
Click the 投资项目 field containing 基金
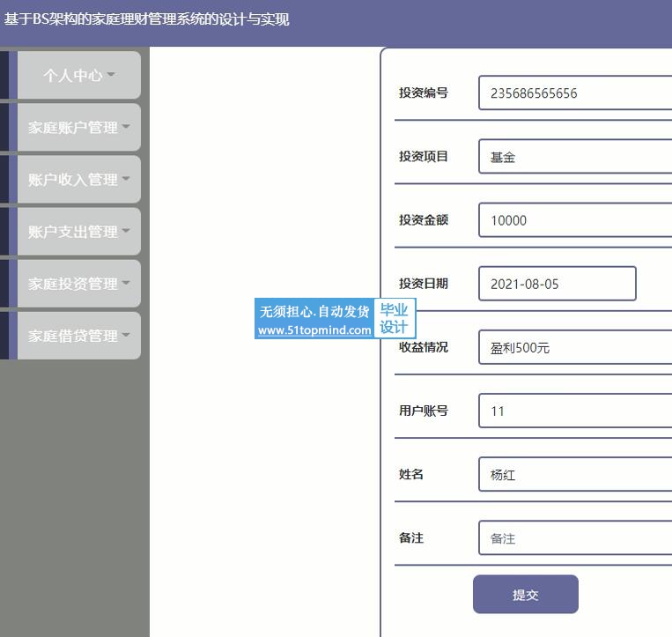[575, 157]
